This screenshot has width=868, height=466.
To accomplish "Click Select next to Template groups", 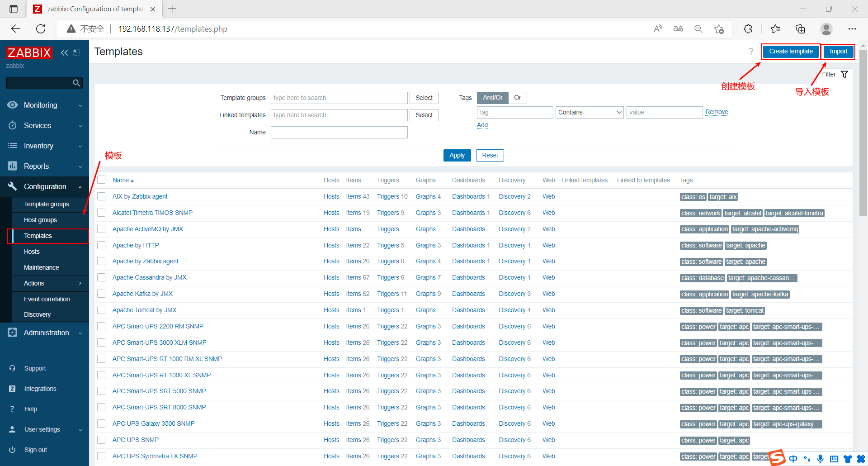I will pyautogui.click(x=424, y=98).
